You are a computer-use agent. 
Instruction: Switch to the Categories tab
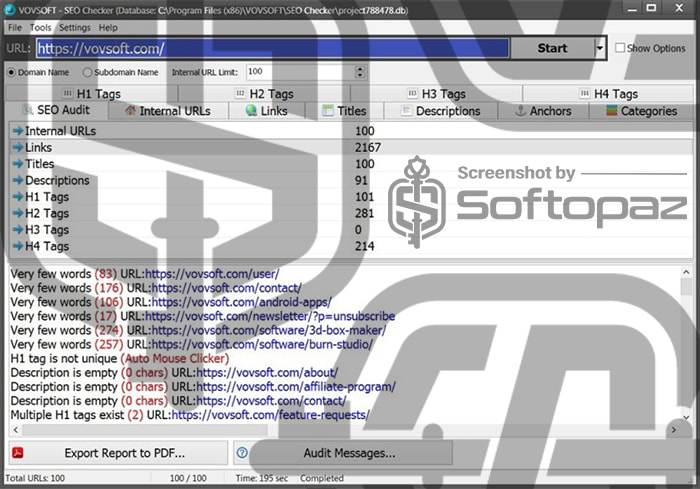click(x=642, y=111)
